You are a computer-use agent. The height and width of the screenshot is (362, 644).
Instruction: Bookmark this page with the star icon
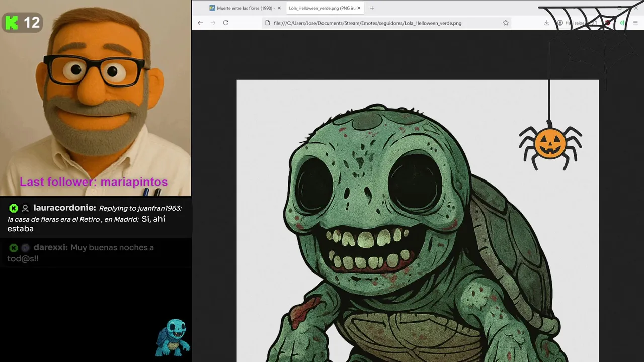(506, 23)
